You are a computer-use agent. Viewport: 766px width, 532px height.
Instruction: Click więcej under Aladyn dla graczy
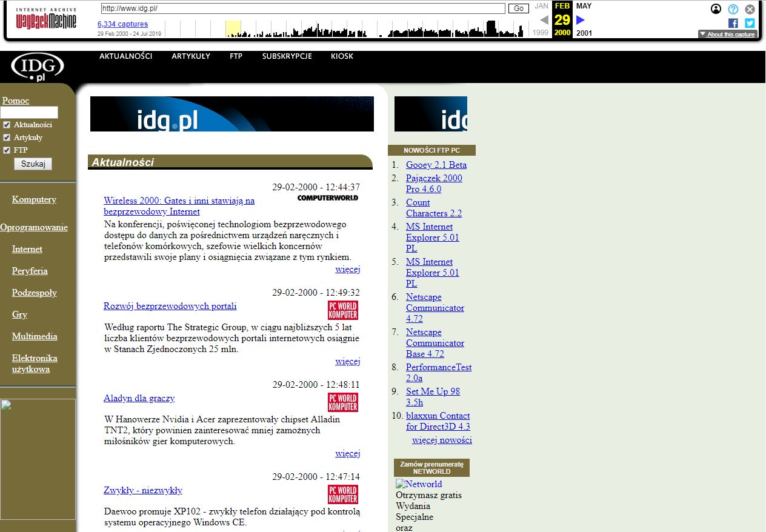[x=348, y=453]
